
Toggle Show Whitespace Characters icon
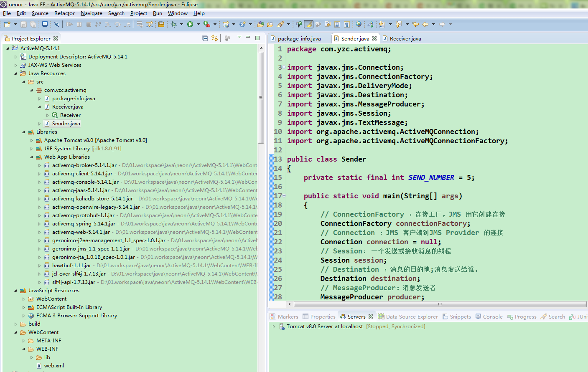pyautogui.click(x=347, y=24)
